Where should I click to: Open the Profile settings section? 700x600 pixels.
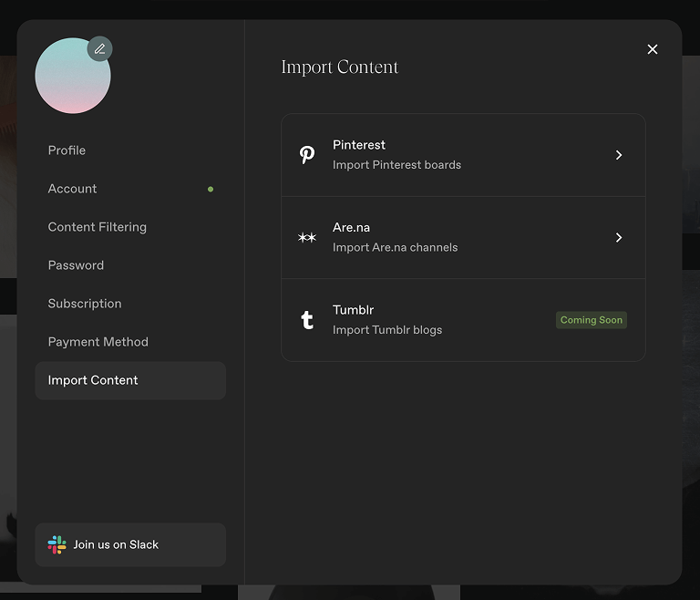[67, 150]
